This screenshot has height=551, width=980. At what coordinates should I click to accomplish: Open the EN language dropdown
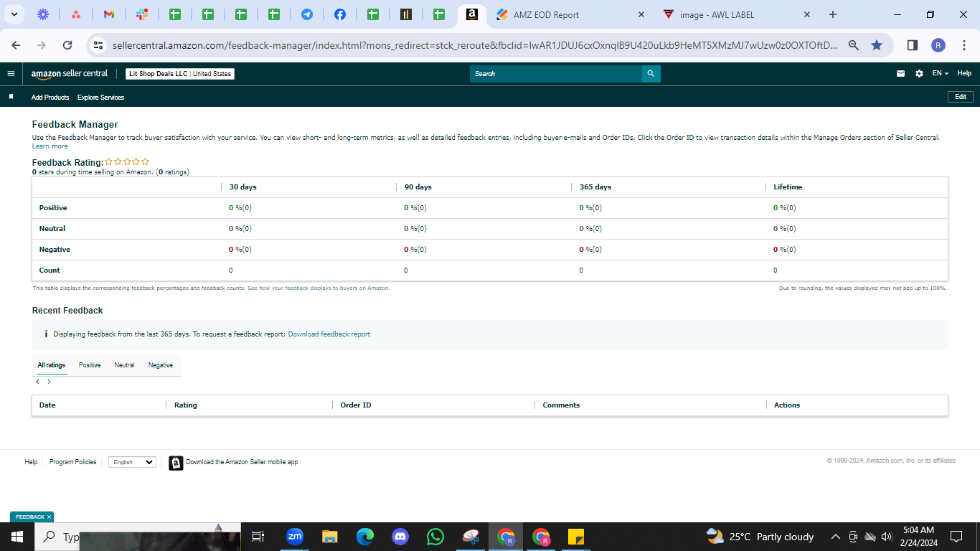tap(940, 74)
